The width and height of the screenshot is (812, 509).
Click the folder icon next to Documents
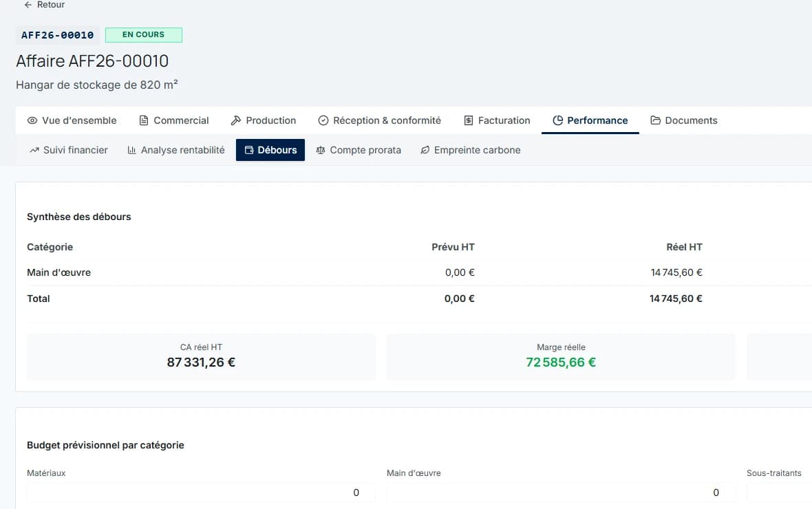(656, 120)
